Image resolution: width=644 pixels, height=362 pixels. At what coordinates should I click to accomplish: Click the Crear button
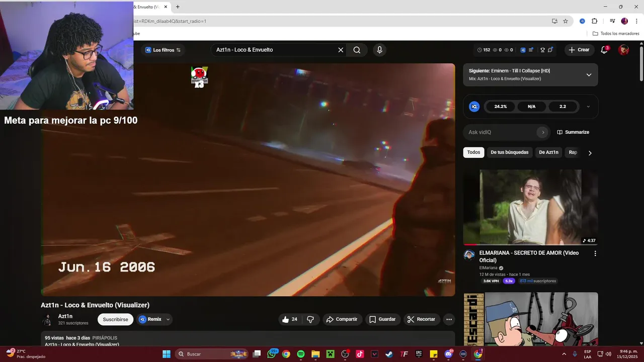click(579, 50)
